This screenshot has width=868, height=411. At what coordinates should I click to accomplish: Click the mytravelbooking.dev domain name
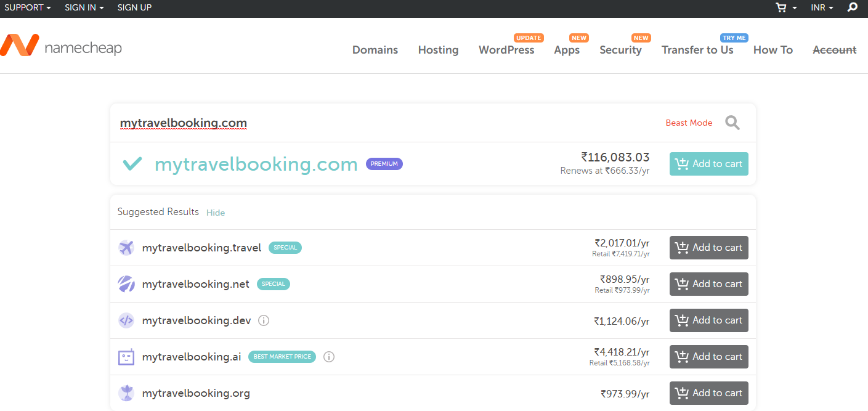[197, 320]
